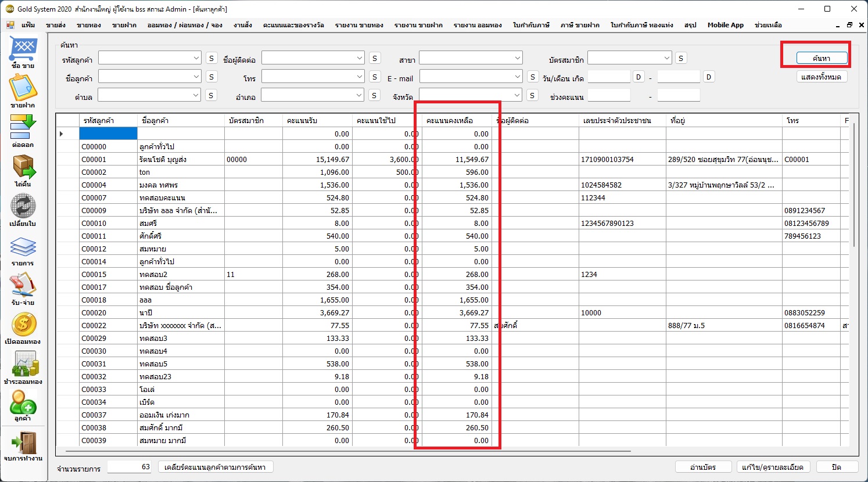Open the แฟ้ม menu

click(28, 25)
